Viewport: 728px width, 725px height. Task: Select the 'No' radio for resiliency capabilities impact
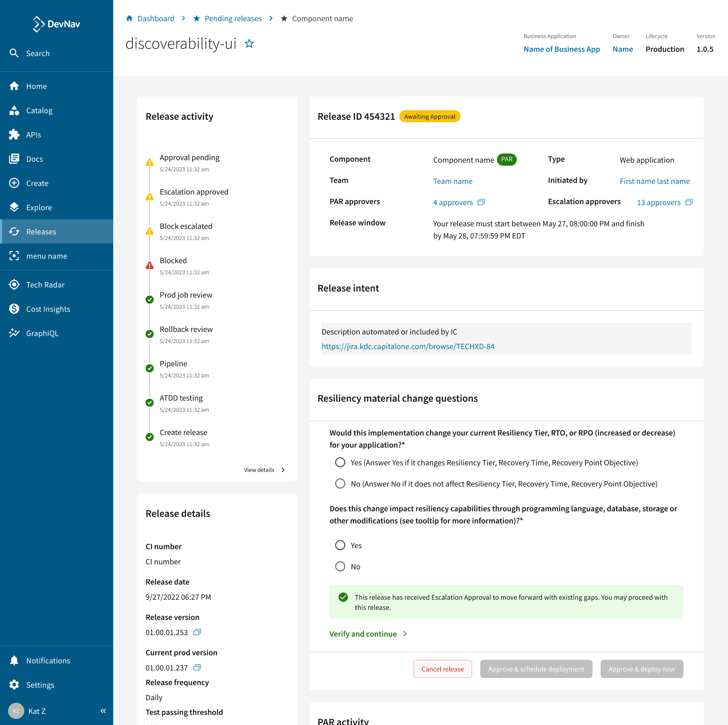[x=340, y=567]
